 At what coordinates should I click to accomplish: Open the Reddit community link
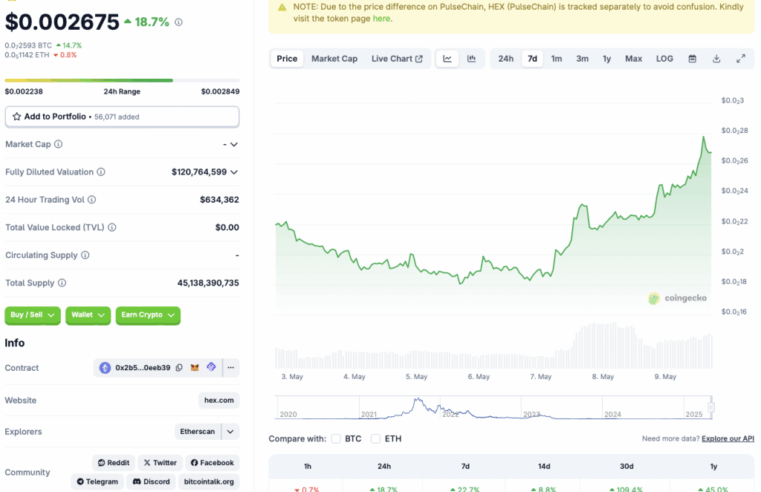click(114, 462)
